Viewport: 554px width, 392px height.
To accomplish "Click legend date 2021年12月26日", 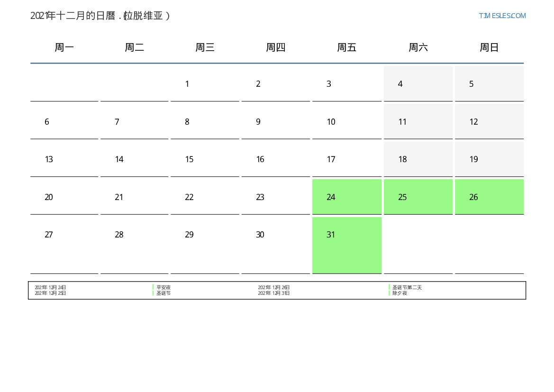I will [x=274, y=287].
